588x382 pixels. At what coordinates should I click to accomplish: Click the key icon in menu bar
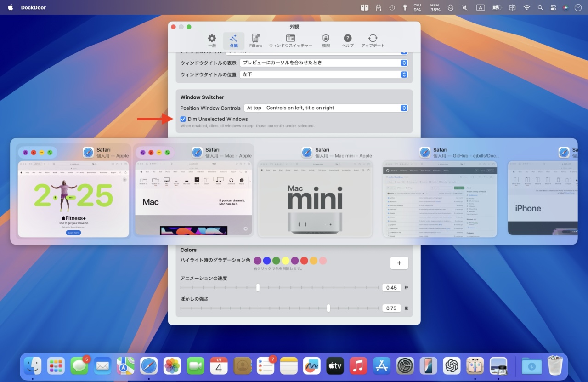(405, 7)
